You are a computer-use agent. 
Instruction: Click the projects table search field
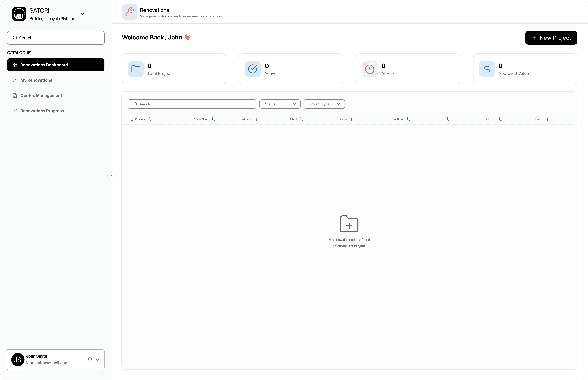(192, 104)
